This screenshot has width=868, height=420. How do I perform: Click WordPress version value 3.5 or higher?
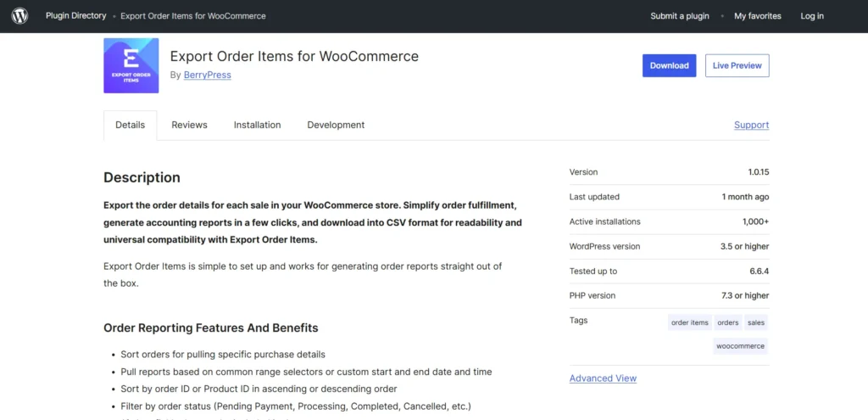pos(744,247)
